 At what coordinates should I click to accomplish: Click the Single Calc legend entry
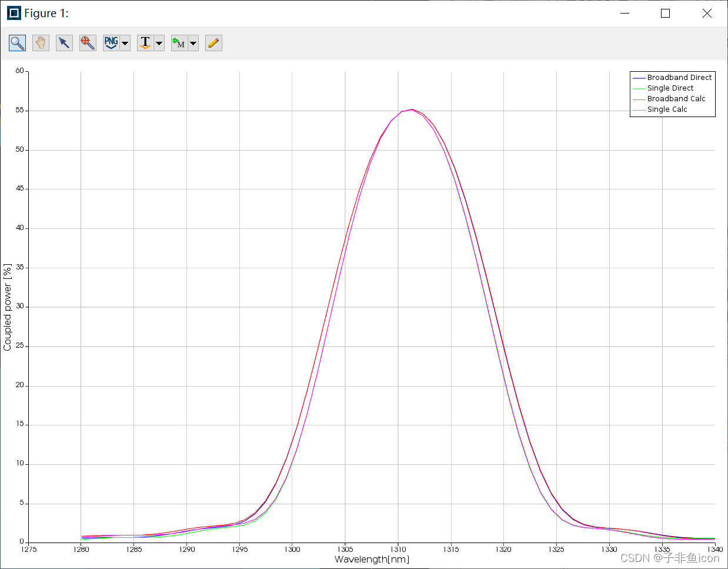coord(667,109)
